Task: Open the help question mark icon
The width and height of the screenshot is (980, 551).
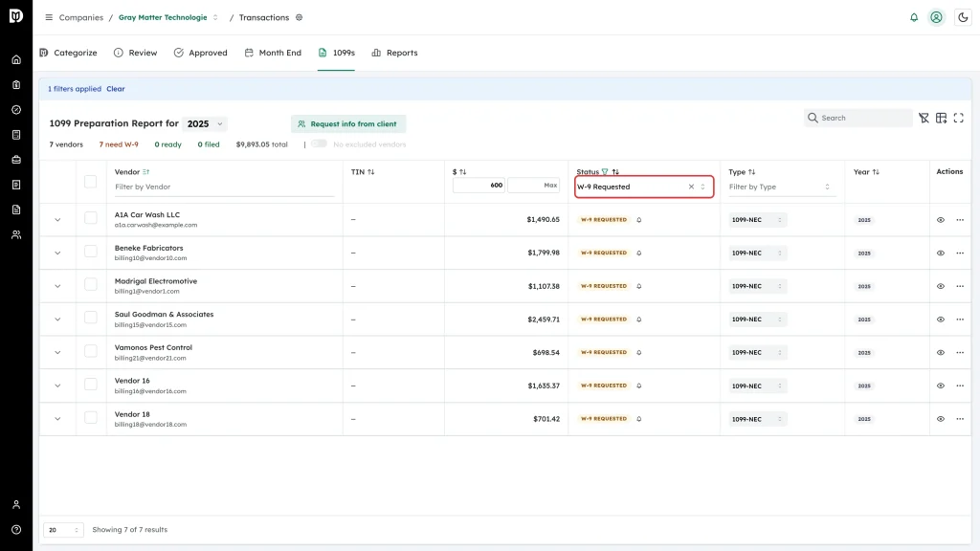Action: (x=16, y=530)
